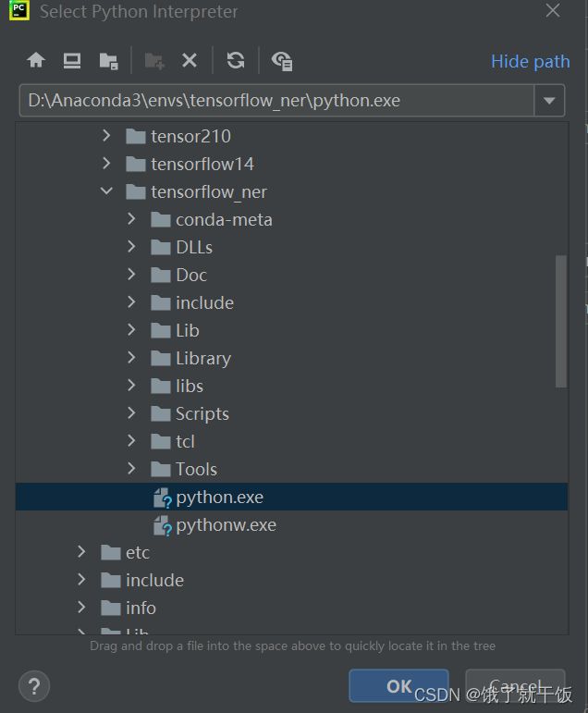The height and width of the screenshot is (713, 588).
Task: Select the 'tensor210' folder label
Action: pyautogui.click(x=191, y=137)
